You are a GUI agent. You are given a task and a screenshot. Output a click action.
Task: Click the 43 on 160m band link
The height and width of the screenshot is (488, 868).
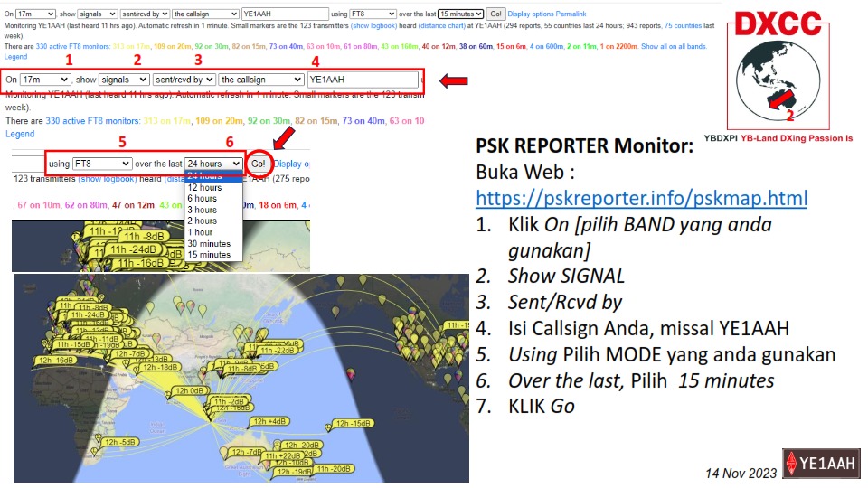(399, 46)
